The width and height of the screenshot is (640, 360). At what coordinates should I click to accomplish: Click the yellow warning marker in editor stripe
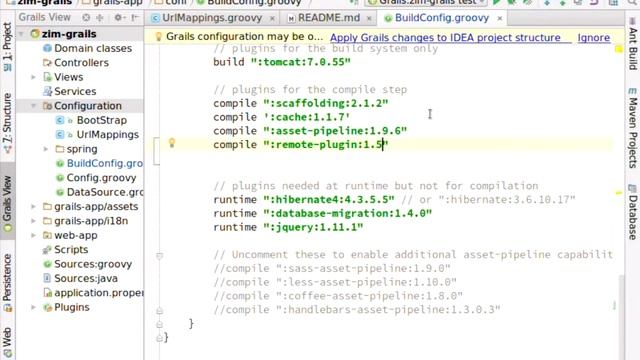pos(619,49)
